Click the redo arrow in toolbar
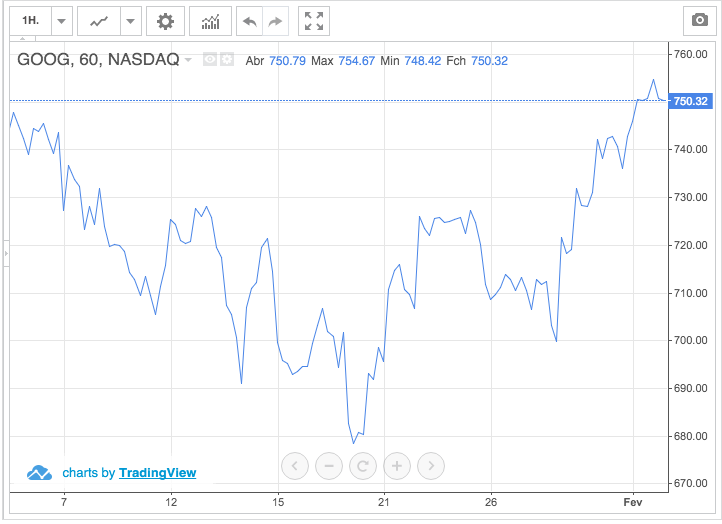 (x=275, y=21)
